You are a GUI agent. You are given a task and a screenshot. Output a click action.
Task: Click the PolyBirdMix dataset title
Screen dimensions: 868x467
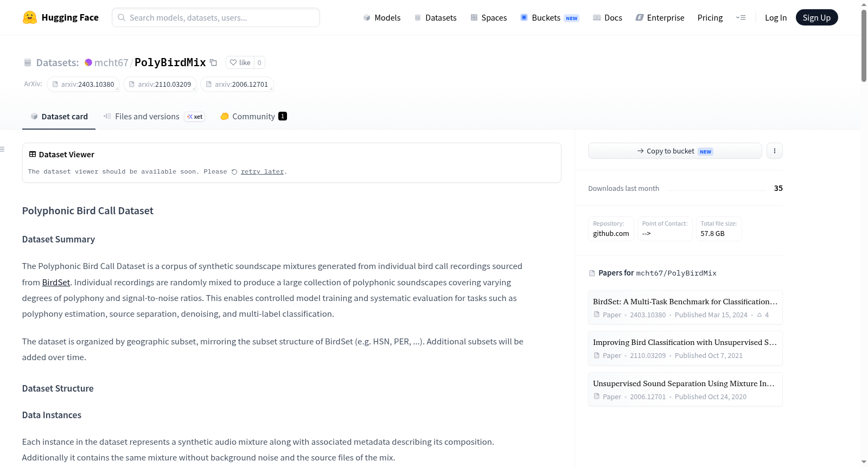point(170,62)
